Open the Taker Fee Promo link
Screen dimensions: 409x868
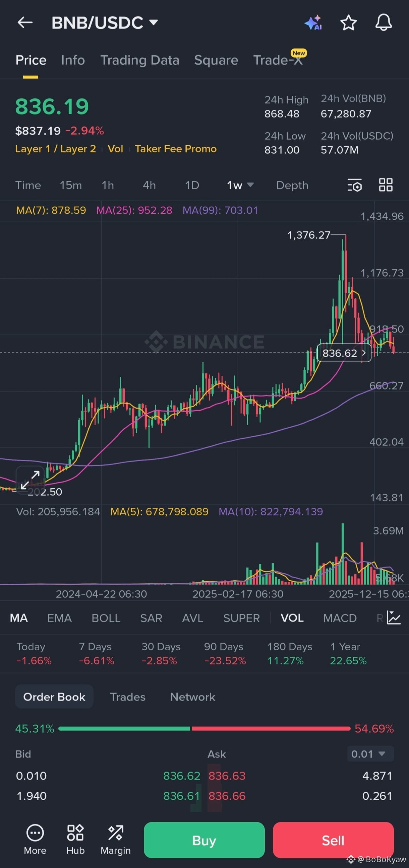pyautogui.click(x=176, y=149)
